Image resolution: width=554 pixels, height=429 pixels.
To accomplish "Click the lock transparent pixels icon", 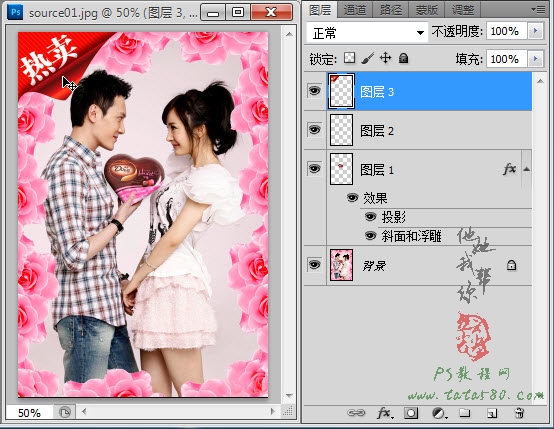I will 349,58.
